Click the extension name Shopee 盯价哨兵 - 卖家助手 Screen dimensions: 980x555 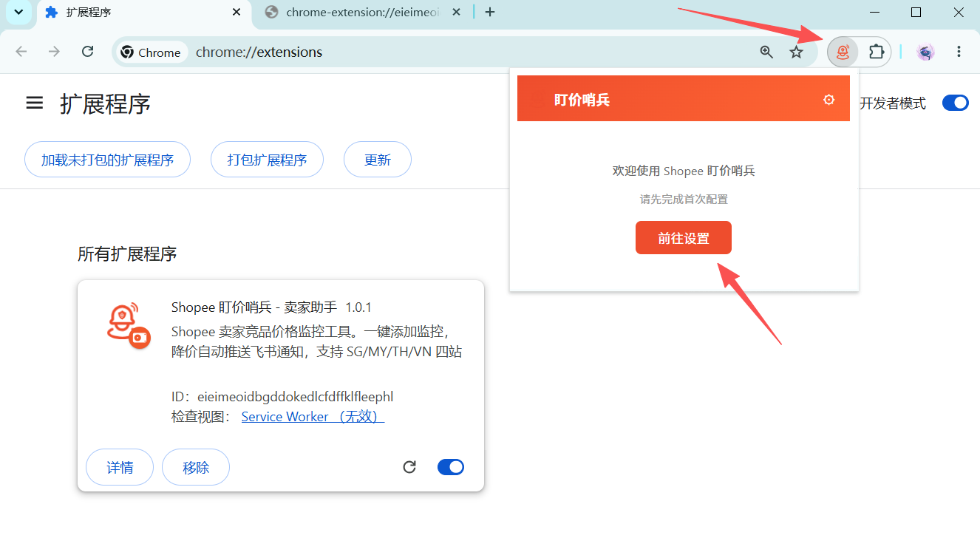(254, 307)
